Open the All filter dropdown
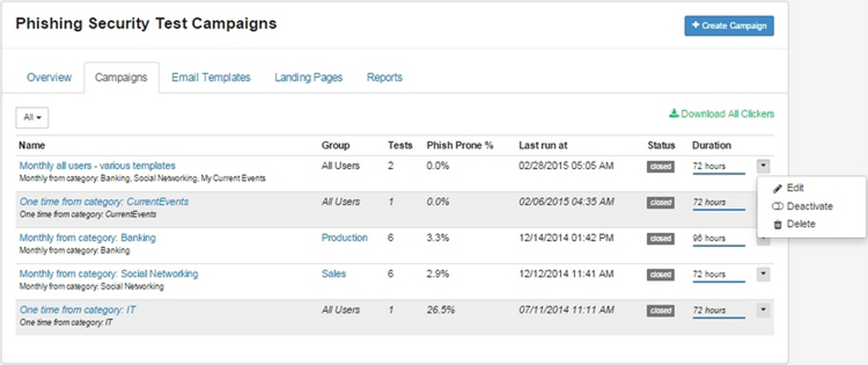The height and width of the screenshot is (365, 868). [x=32, y=117]
